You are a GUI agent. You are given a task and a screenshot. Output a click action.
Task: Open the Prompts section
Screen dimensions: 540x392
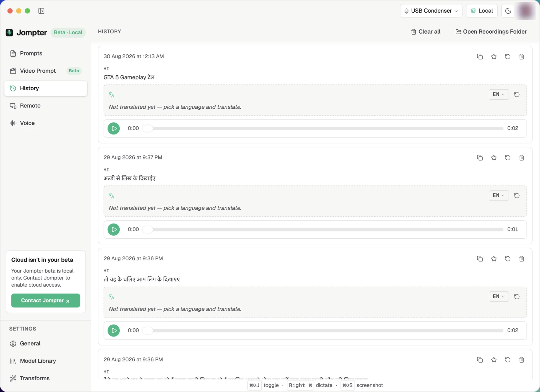coord(46,53)
